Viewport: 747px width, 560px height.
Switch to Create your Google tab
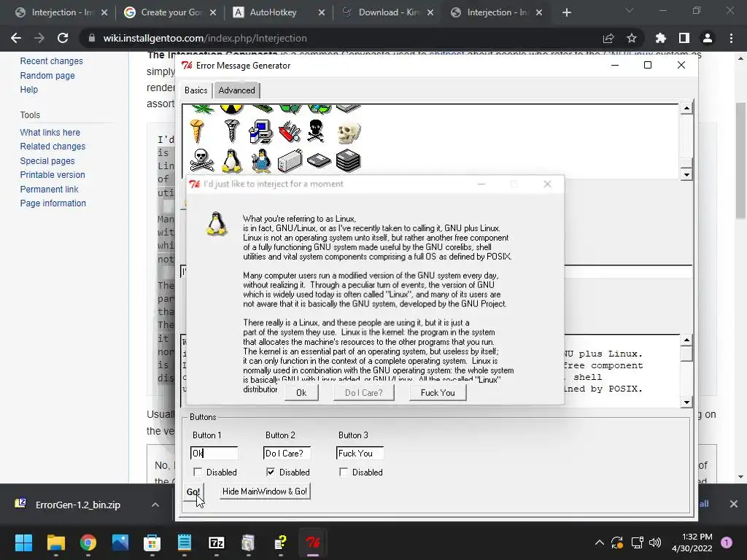[171, 12]
